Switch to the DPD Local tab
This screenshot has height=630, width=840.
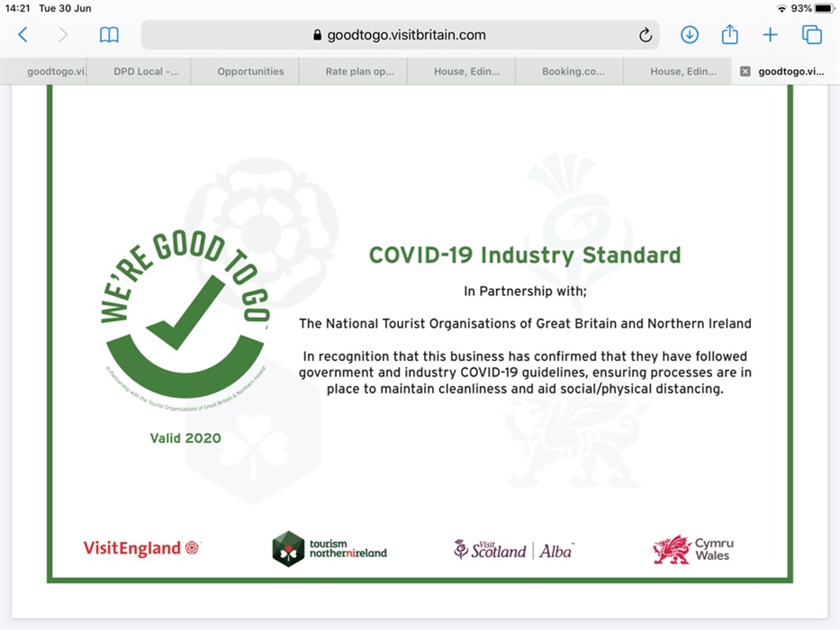[140, 72]
